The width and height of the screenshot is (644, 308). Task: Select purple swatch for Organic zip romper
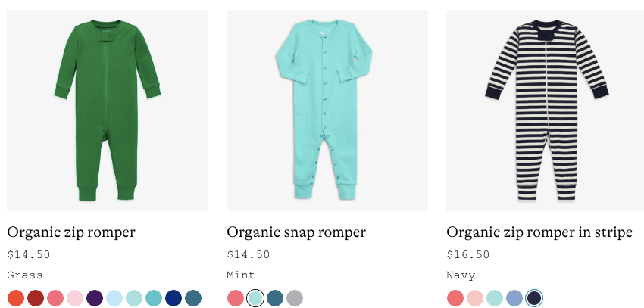pos(94,298)
